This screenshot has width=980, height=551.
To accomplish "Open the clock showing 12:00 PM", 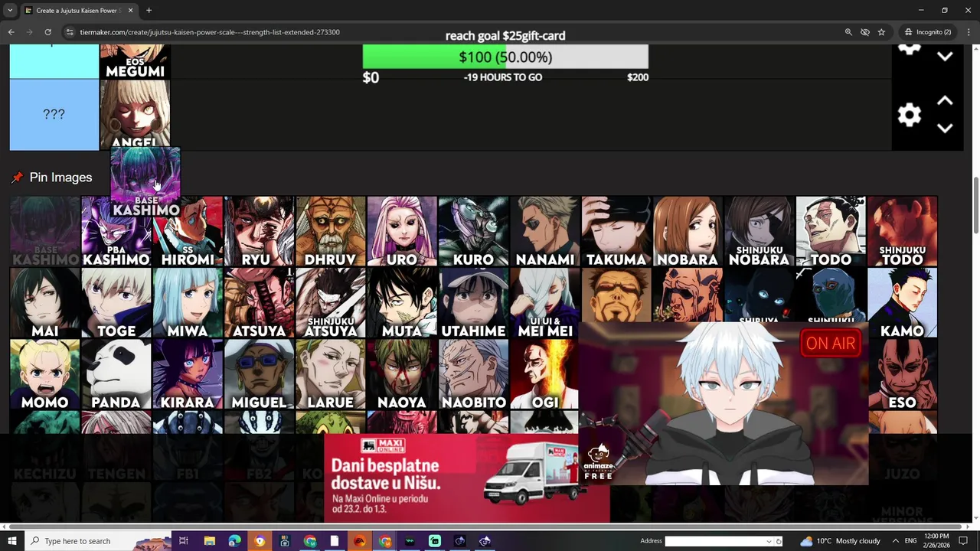I will pyautogui.click(x=936, y=541).
